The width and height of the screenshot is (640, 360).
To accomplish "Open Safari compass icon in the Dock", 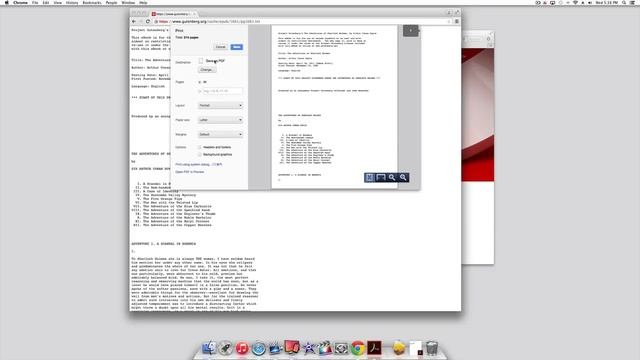I will (x=258, y=349).
